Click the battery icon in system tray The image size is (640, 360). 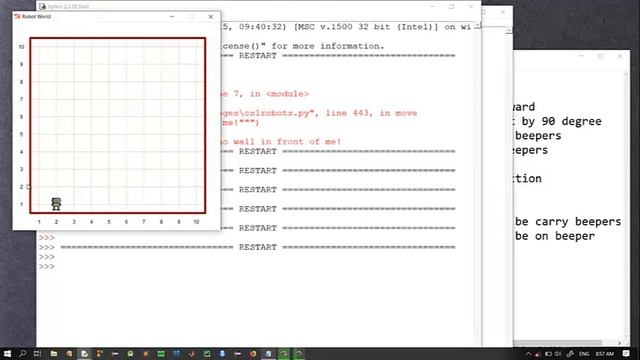click(x=548, y=353)
